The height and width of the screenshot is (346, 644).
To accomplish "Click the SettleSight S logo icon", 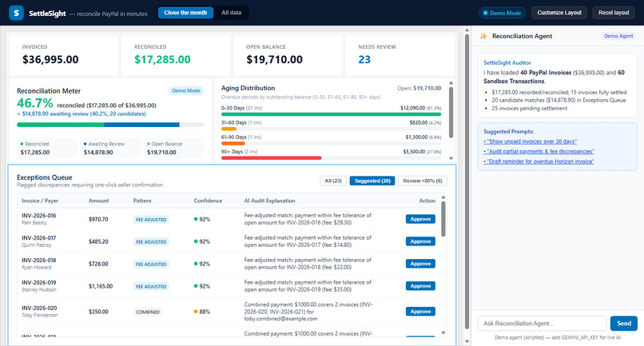I will [17, 13].
